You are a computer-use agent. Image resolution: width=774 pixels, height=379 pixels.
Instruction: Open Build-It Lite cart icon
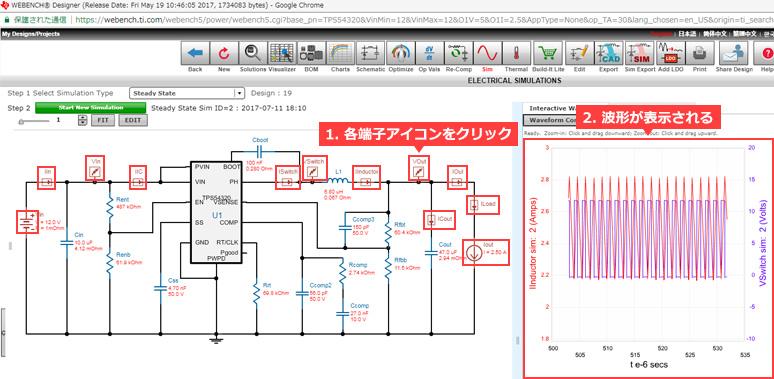547,53
